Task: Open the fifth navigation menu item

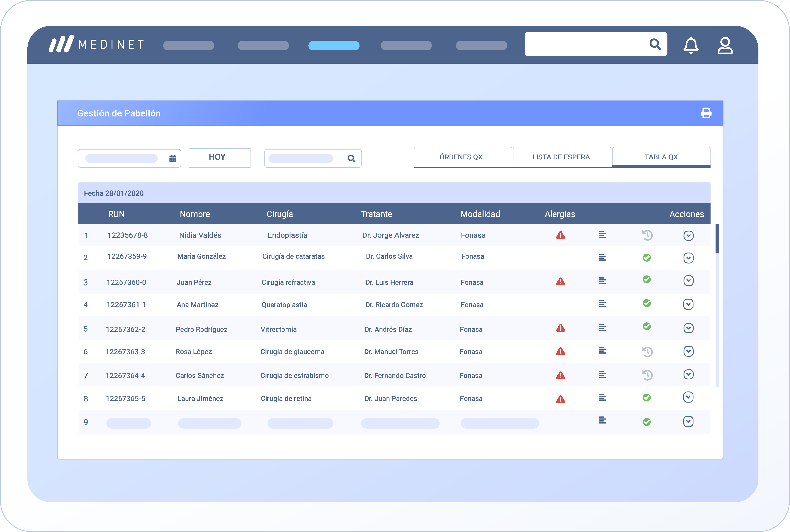Action: pyautogui.click(x=481, y=46)
